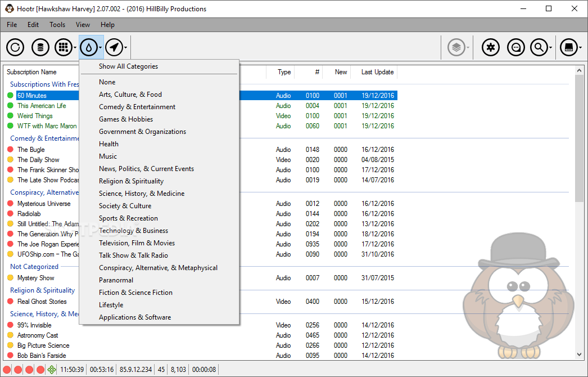The height and width of the screenshot is (377, 588).
Task: Filter by Games & Hobbies
Action: point(159,119)
